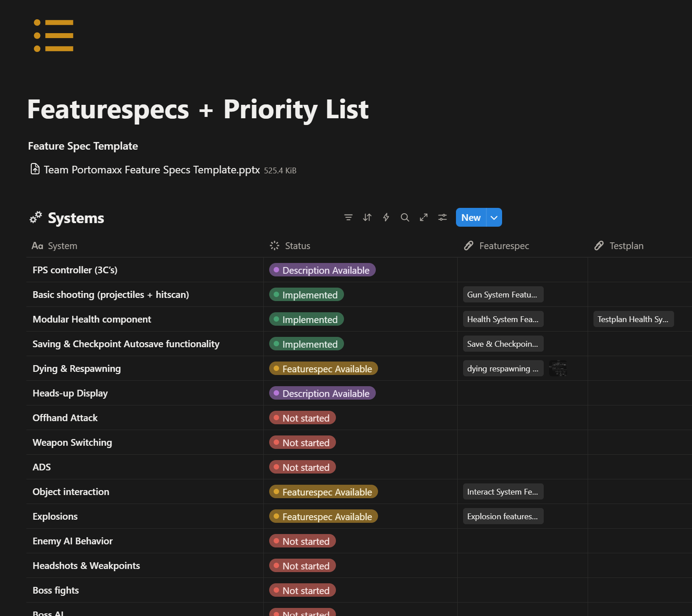Click the sort arrows icon
This screenshot has height=616, width=692.
click(x=367, y=217)
